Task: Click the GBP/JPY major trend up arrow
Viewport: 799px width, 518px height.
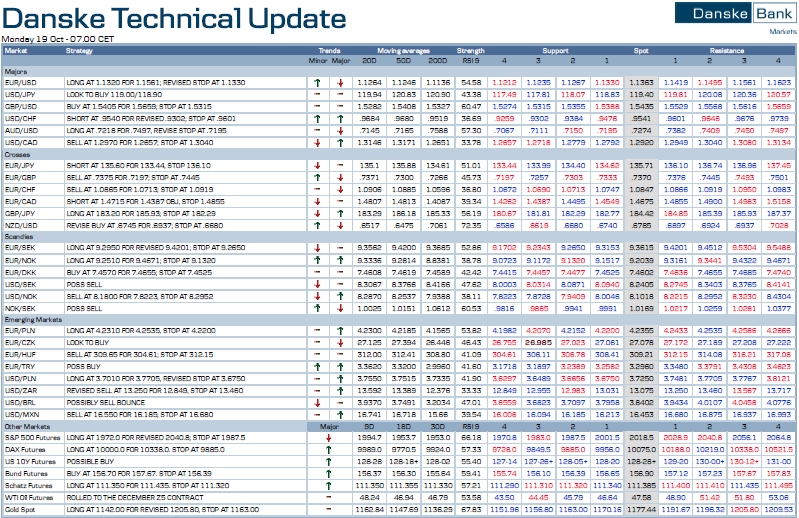Action: click(339, 213)
